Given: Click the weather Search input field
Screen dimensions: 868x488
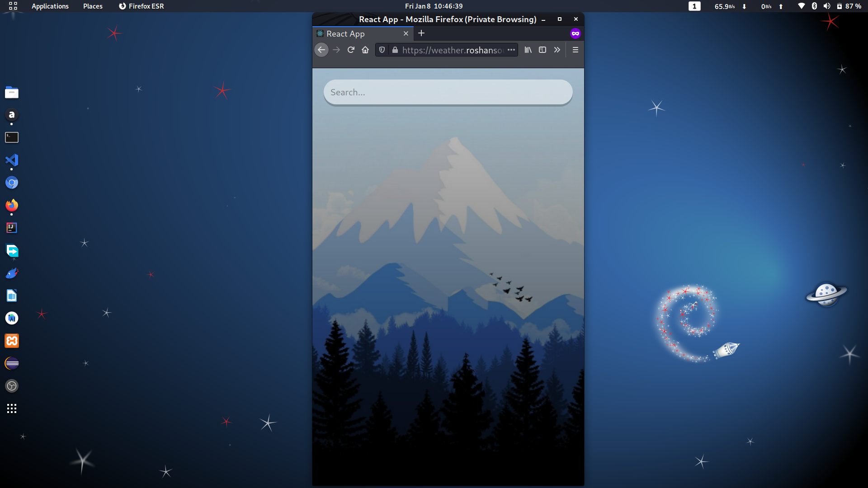Looking at the screenshot, I should click(x=448, y=92).
